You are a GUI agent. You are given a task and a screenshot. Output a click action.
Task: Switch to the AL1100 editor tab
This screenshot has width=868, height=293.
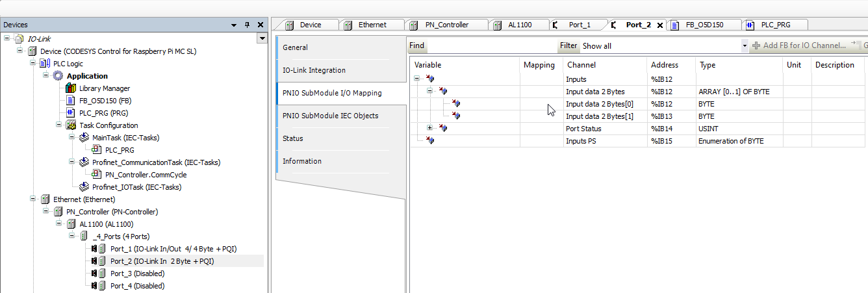tap(519, 25)
